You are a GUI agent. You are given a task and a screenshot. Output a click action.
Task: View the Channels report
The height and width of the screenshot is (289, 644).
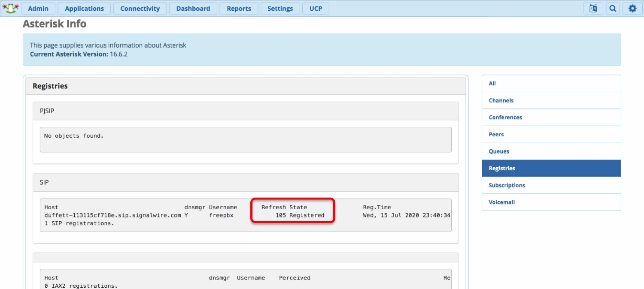click(x=501, y=100)
